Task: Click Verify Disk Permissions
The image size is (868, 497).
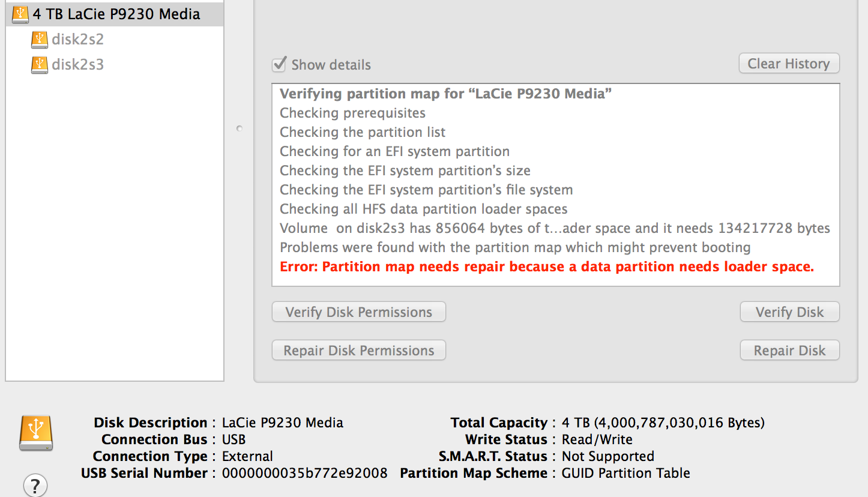Action: pyautogui.click(x=358, y=312)
